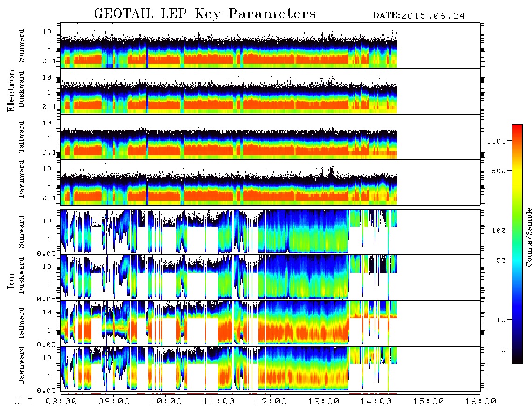Screen dimensions: 532x410
Task: Select the Electron 'Duskward' panel label
Action: pos(21,89)
